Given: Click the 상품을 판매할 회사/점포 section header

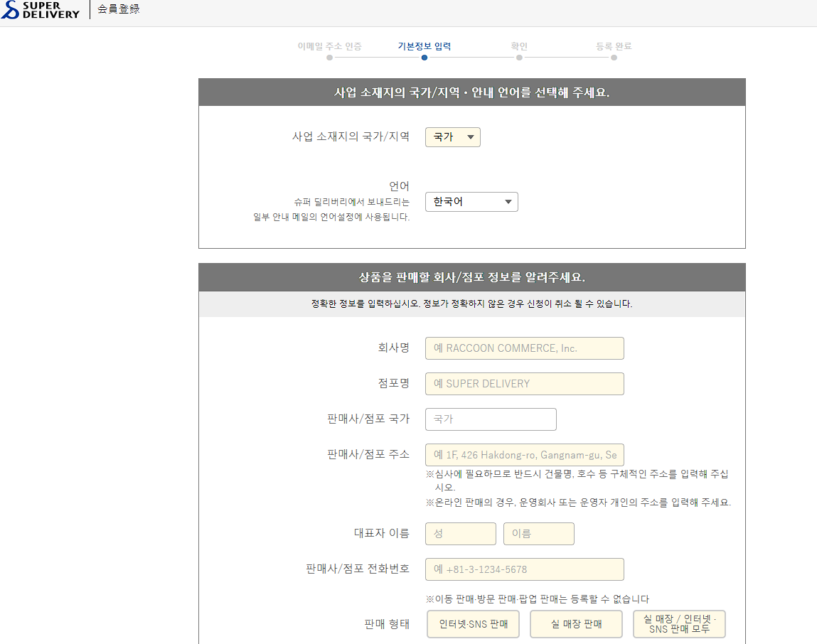Looking at the screenshot, I should (472, 277).
